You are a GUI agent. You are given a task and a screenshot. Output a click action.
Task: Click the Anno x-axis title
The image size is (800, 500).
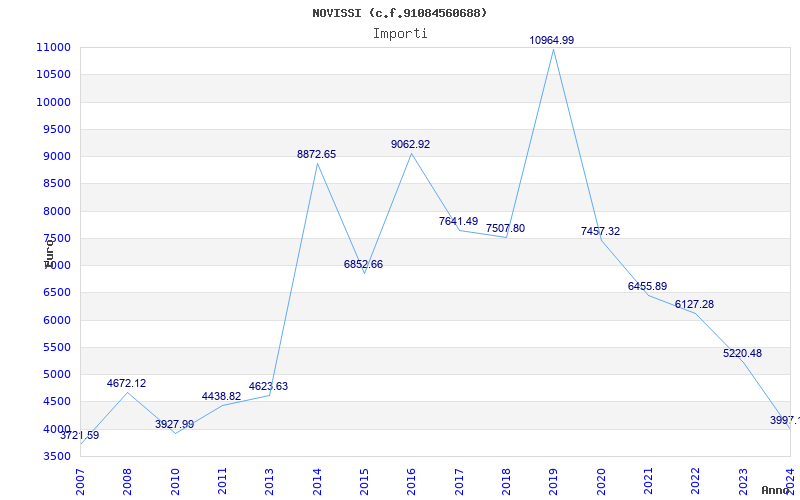pos(775,490)
